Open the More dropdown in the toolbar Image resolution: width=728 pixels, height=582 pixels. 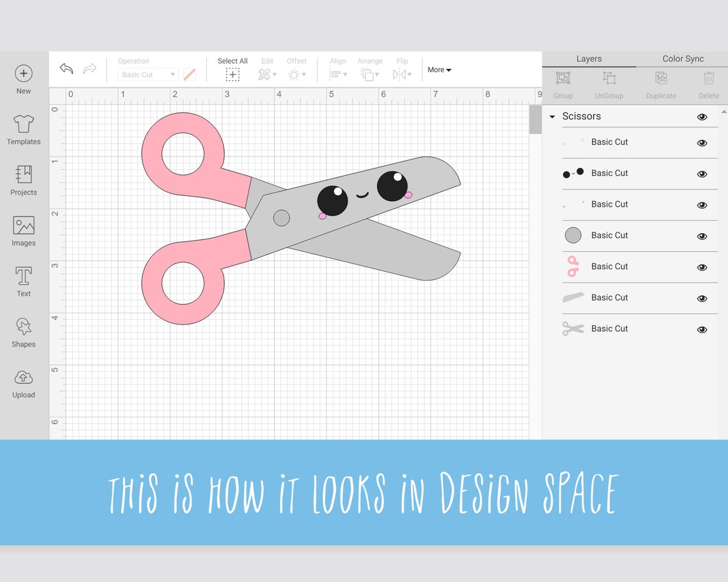click(x=439, y=70)
